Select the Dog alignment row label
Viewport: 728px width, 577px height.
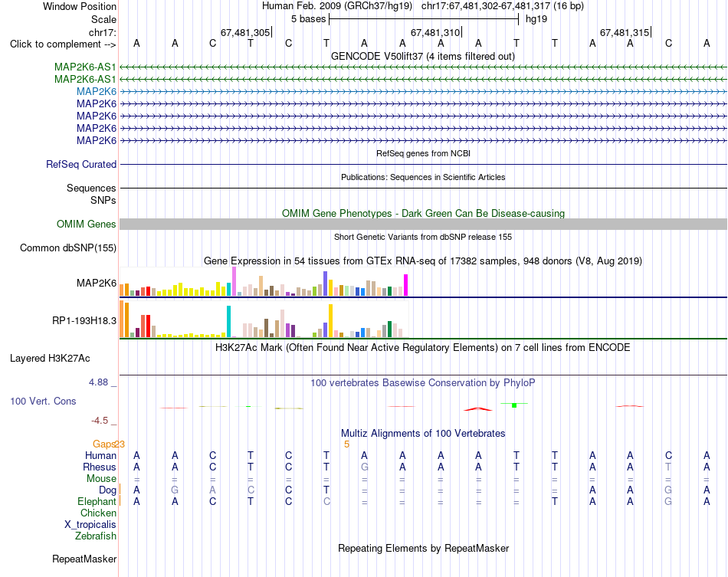click(107, 490)
